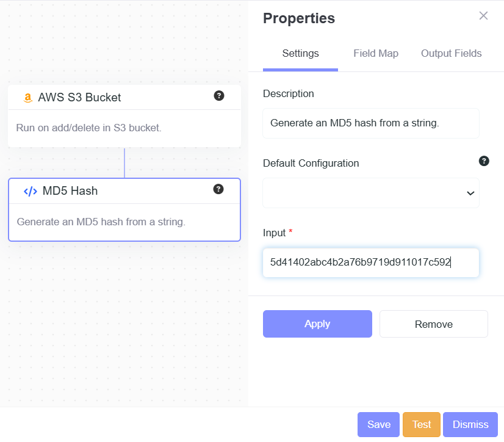Go to the Output Fields tab
The image size is (504, 442).
(x=451, y=54)
